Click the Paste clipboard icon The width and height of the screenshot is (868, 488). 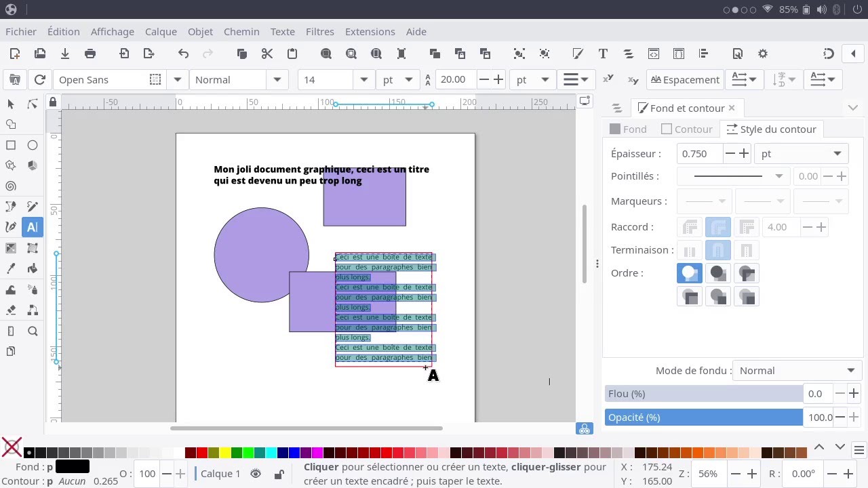coord(292,54)
